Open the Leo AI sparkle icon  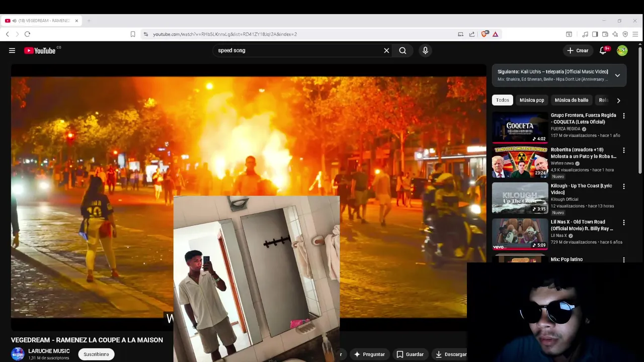(615, 34)
